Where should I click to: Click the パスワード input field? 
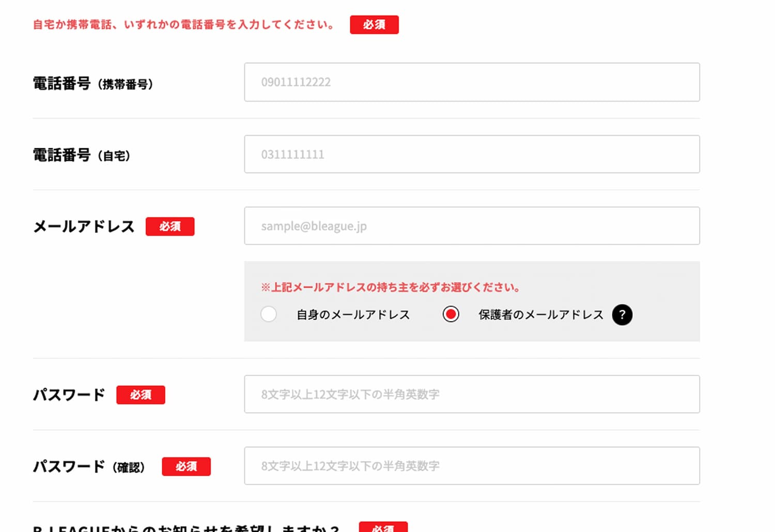(472, 394)
